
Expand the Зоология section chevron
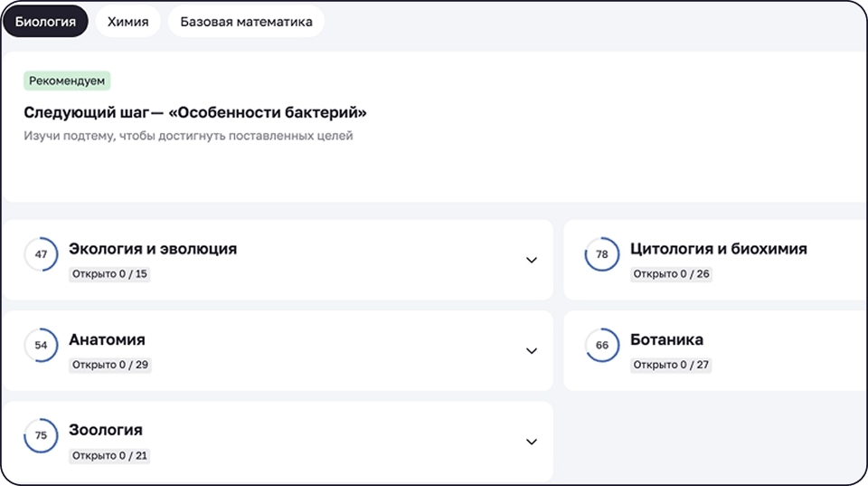[532, 442]
